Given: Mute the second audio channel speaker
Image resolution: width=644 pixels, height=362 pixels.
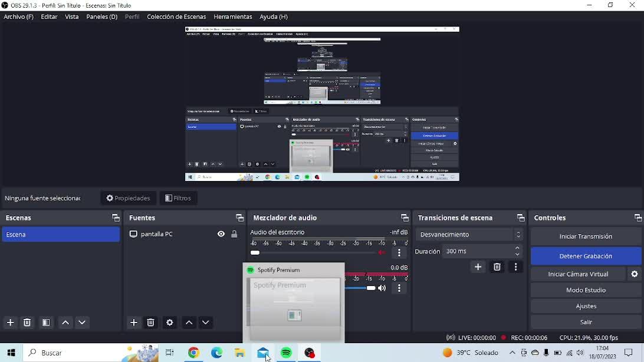Looking at the screenshot, I should [382, 288].
